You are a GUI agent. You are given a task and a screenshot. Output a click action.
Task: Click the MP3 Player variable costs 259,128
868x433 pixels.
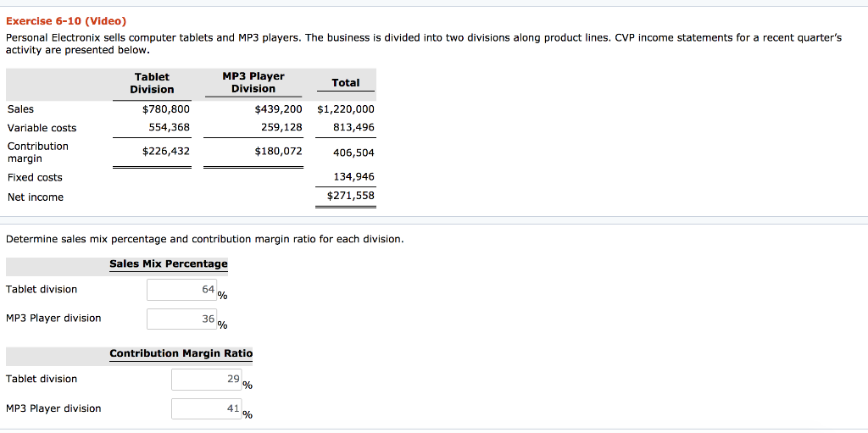(281, 127)
